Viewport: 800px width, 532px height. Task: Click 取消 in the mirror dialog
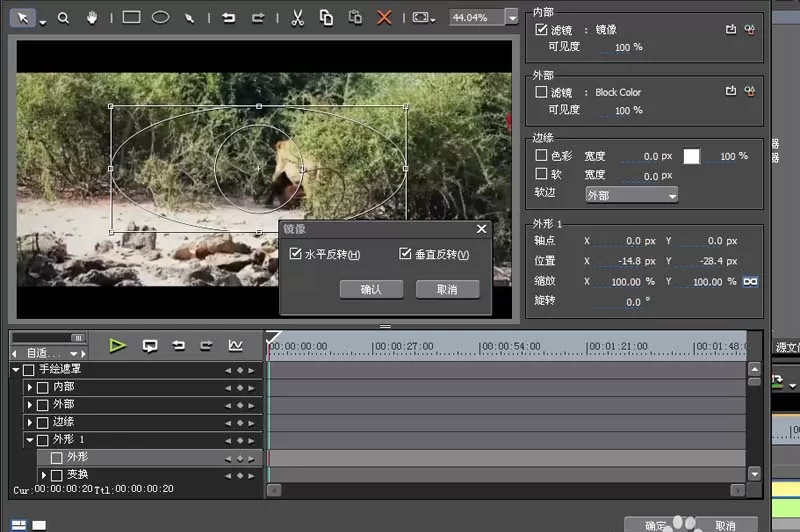point(447,289)
